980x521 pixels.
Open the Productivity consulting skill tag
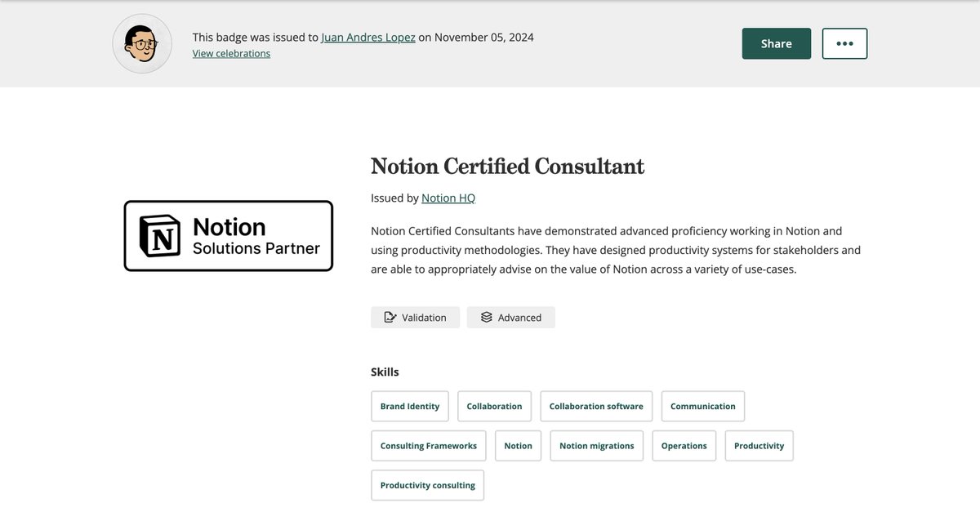coord(428,485)
